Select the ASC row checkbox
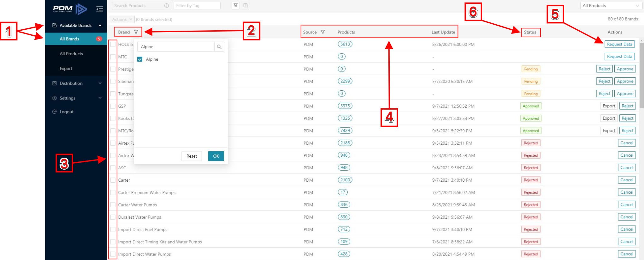644x260 pixels. click(113, 168)
